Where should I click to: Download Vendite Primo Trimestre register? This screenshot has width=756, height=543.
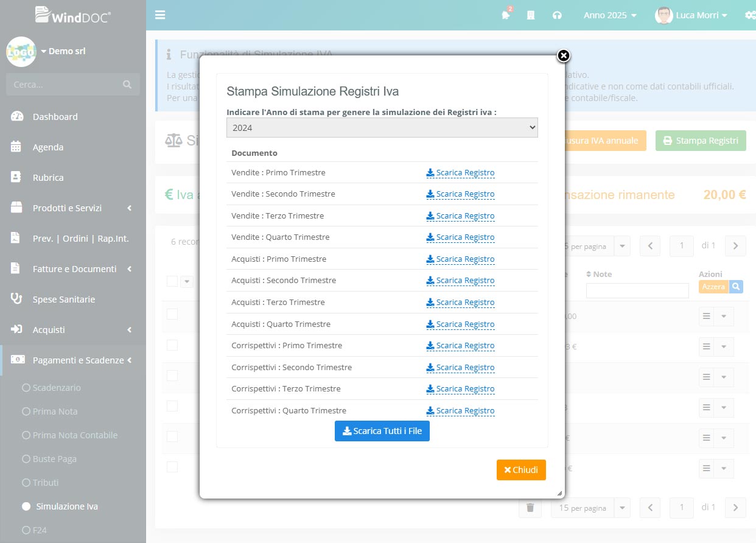point(460,173)
